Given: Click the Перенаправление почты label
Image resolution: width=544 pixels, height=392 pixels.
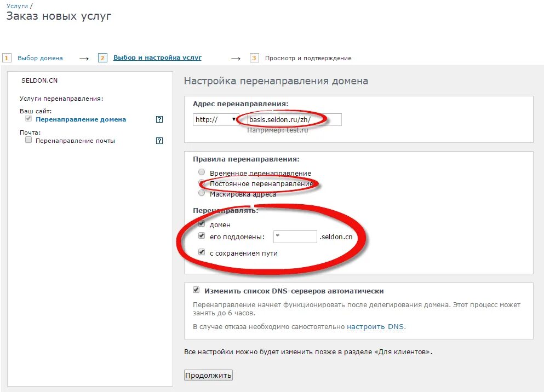Looking at the screenshot, I should [x=75, y=141].
